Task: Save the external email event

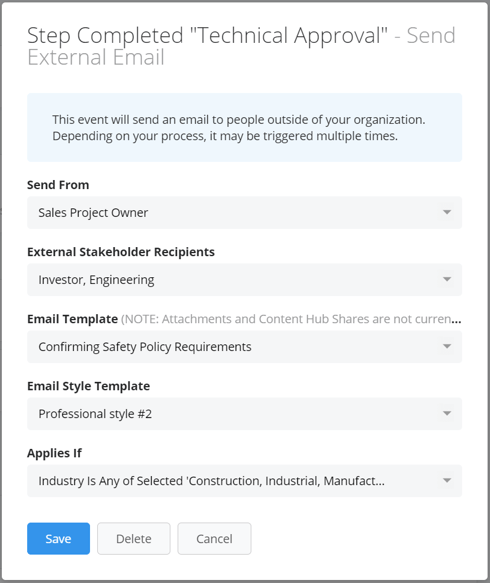Action: coord(58,538)
